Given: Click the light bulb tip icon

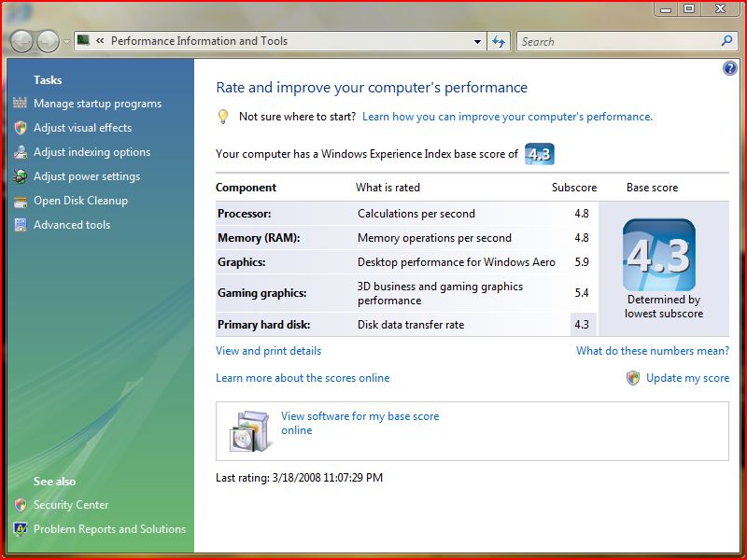Looking at the screenshot, I should 222,117.
